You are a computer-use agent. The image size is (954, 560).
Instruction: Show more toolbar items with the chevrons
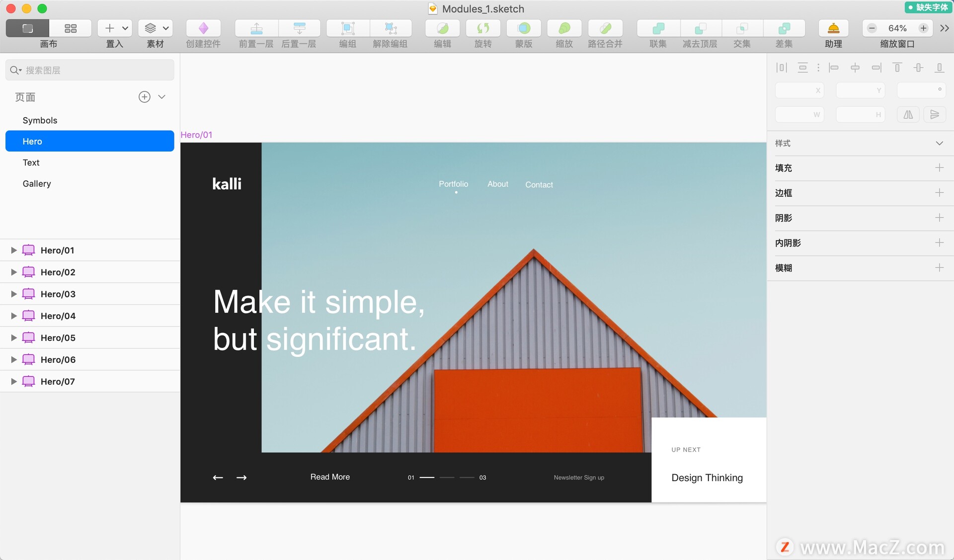click(945, 28)
